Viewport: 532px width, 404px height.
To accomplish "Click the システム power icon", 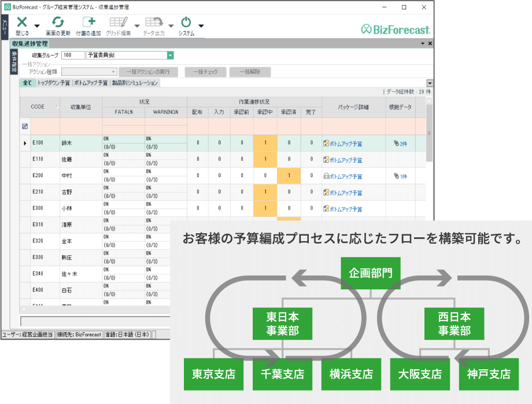I will tap(186, 22).
